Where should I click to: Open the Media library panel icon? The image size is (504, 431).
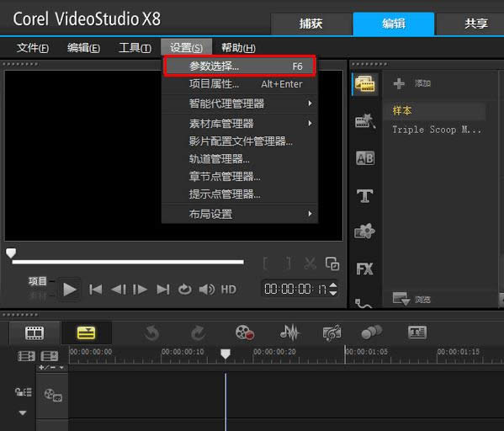[365, 84]
